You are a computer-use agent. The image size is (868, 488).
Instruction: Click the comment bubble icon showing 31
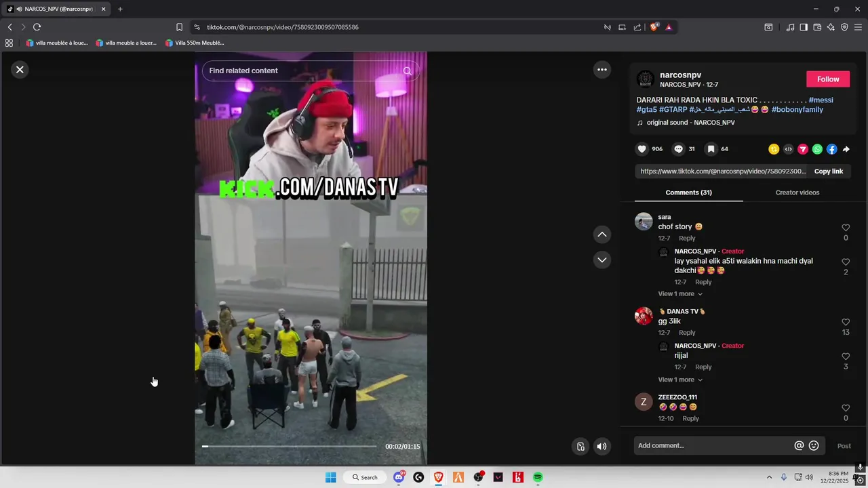click(x=678, y=149)
